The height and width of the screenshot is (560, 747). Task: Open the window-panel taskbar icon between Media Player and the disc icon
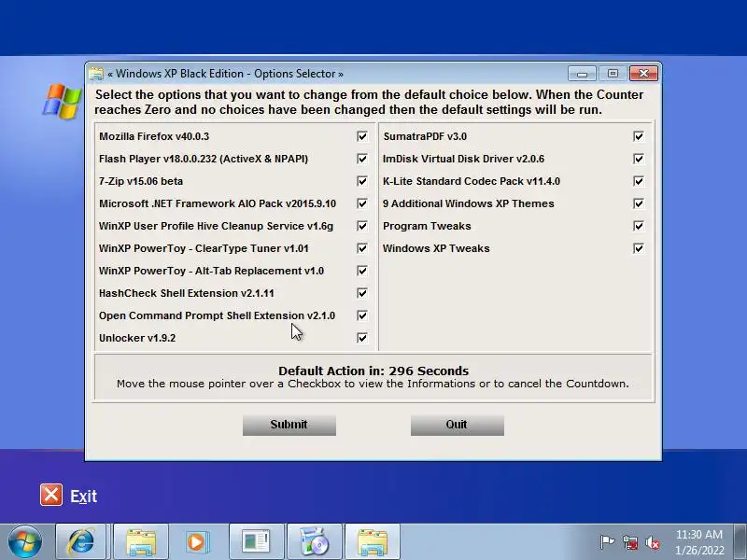click(256, 542)
